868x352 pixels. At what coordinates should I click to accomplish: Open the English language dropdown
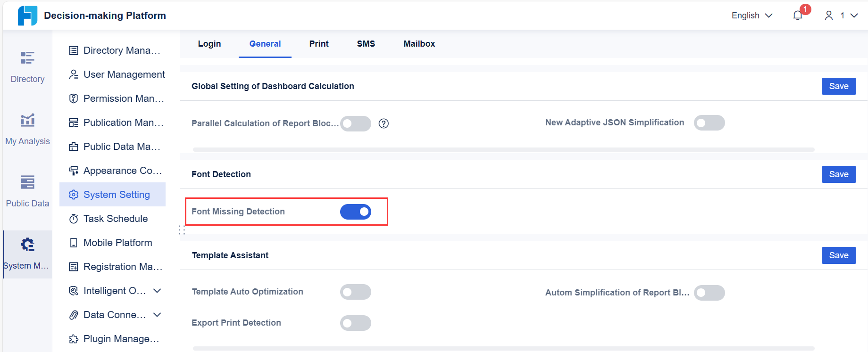click(751, 15)
